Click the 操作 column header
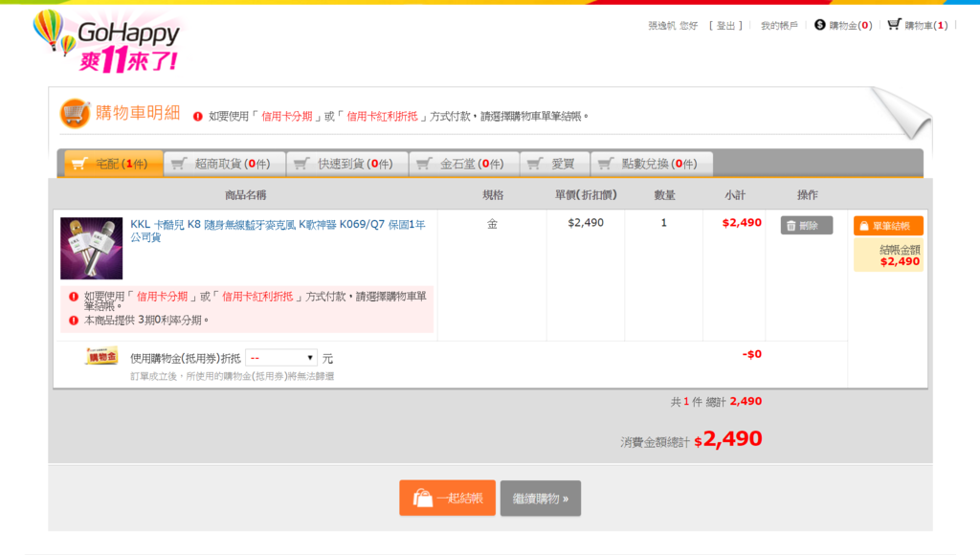Image resolution: width=980 pixels, height=555 pixels. coord(807,195)
